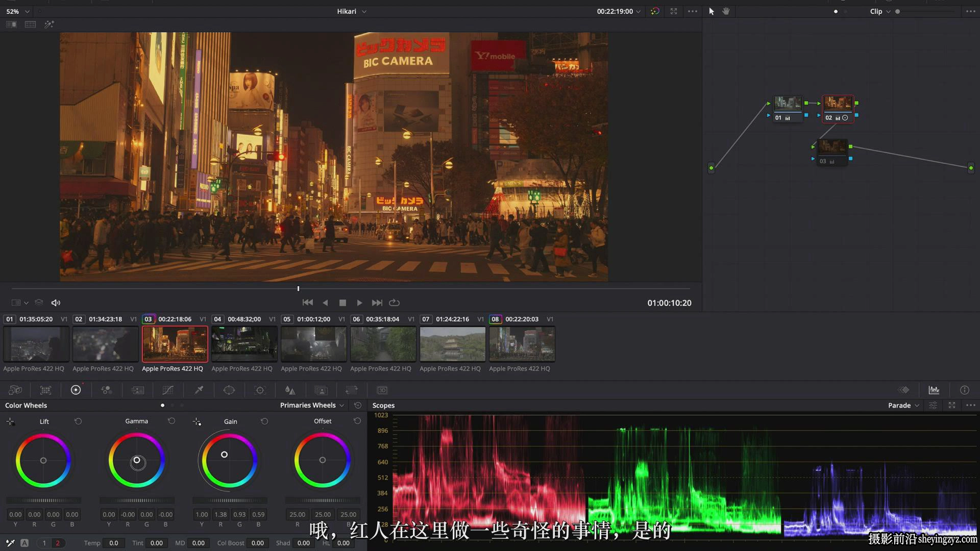Reset the Gain wheel
This screenshot has width=980, height=551.
[264, 421]
